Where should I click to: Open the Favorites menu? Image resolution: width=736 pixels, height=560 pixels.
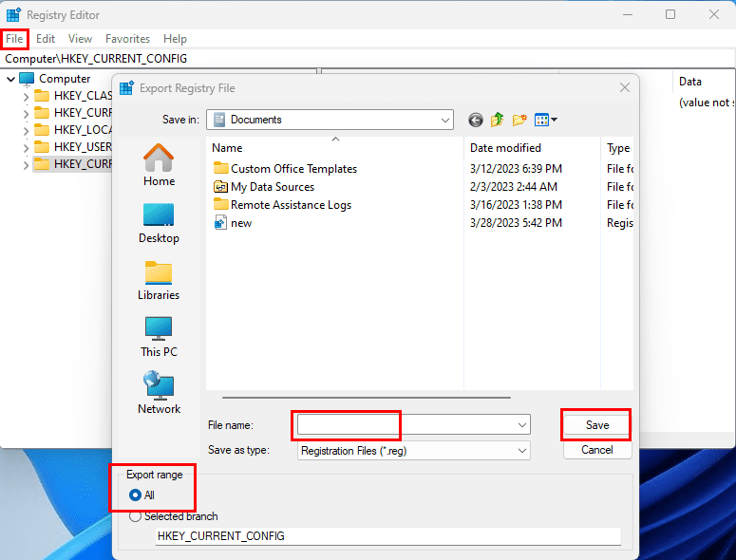click(x=127, y=39)
